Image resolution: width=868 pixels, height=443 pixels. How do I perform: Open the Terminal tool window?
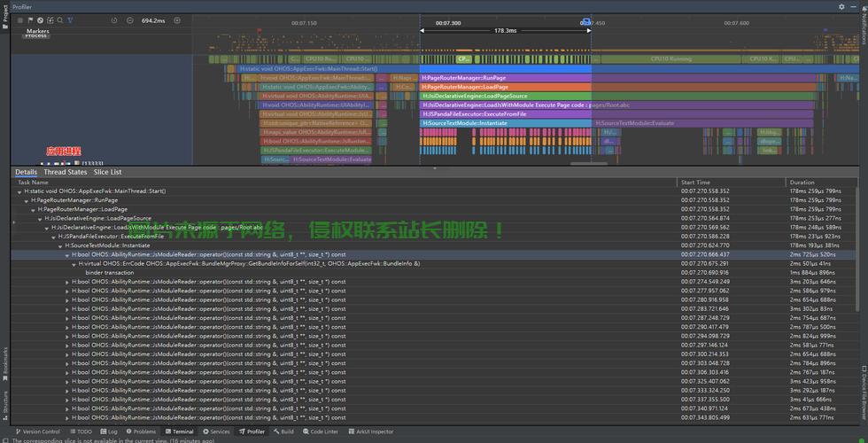pos(179,431)
